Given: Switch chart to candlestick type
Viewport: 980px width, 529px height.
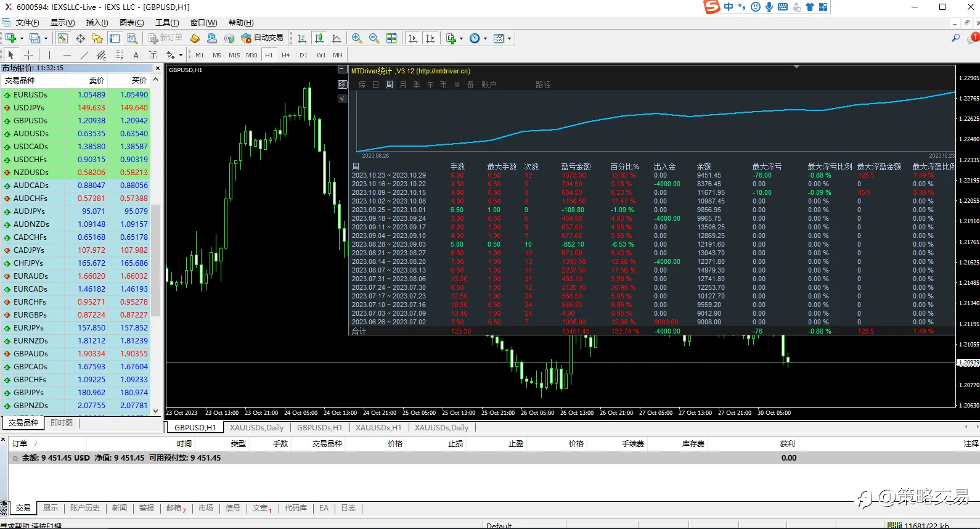Looking at the screenshot, I should [319, 38].
